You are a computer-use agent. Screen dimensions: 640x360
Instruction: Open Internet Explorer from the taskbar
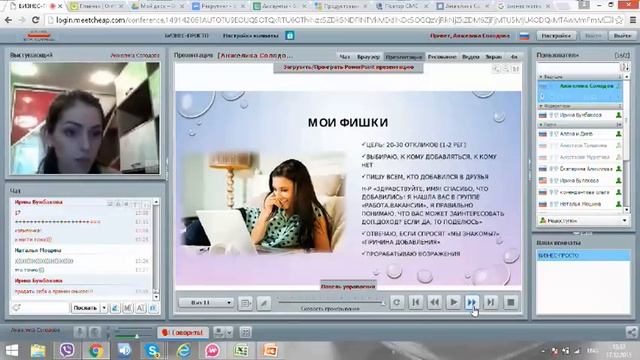pyautogui.click(x=184, y=351)
